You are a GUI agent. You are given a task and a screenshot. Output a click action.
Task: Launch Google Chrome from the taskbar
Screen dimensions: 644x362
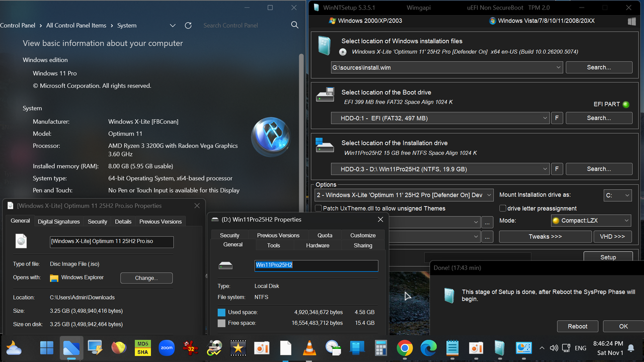point(405,347)
